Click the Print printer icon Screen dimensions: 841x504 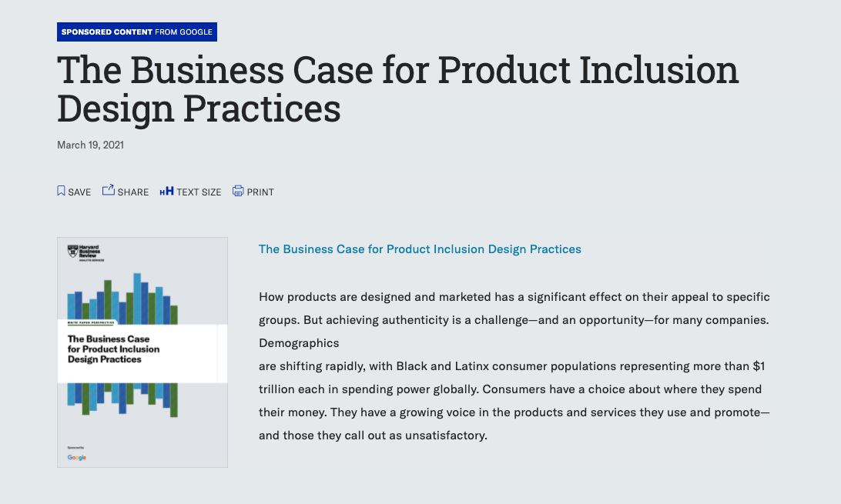(238, 191)
